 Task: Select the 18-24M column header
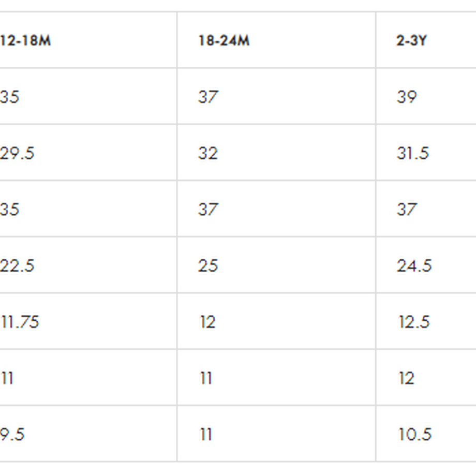[x=224, y=40]
